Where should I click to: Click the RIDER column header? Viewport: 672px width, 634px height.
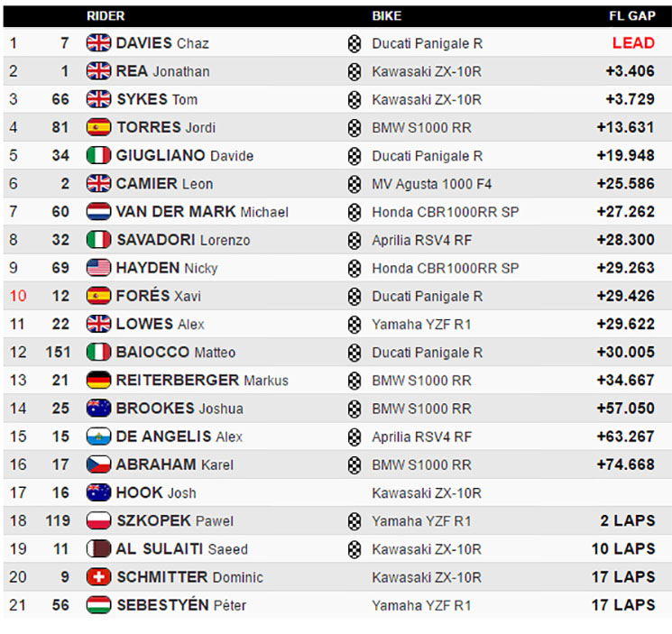pyautogui.click(x=106, y=16)
